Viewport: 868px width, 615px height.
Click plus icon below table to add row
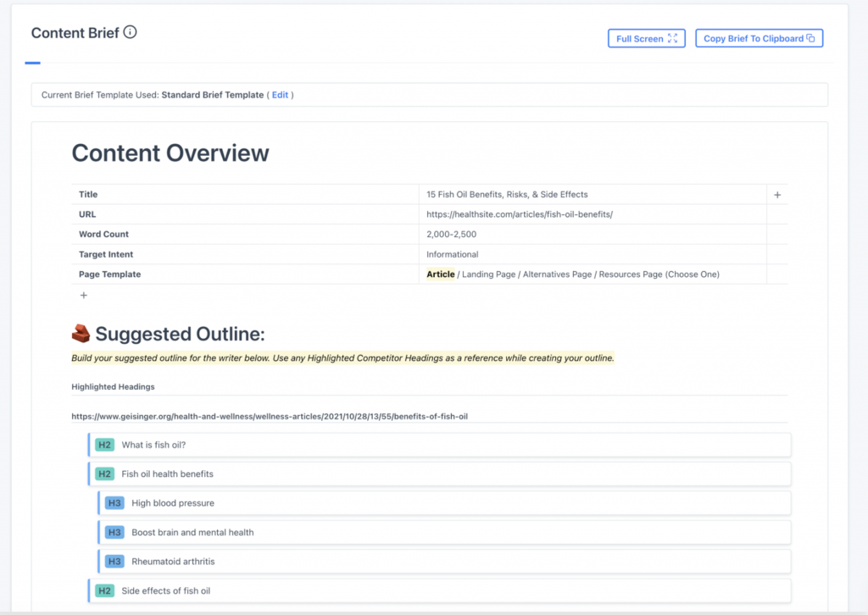click(x=83, y=296)
